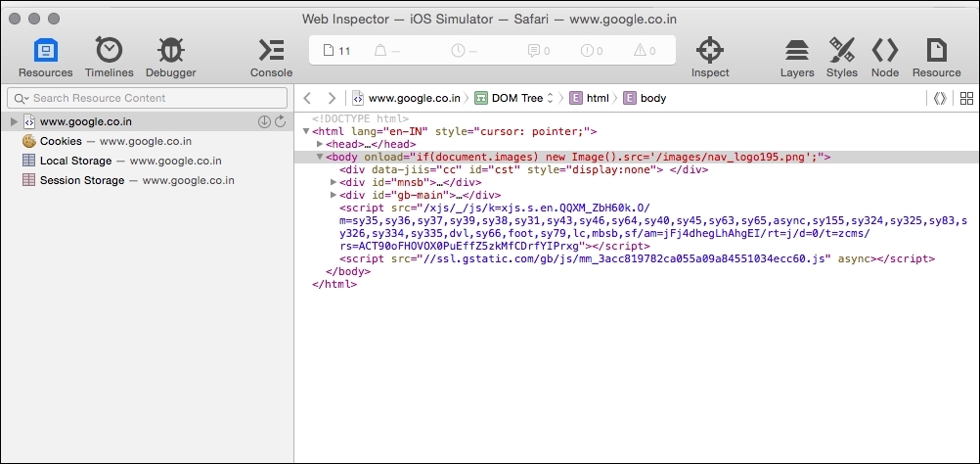The image size is (980, 464).
Task: Open the Resources panel
Action: (45, 57)
